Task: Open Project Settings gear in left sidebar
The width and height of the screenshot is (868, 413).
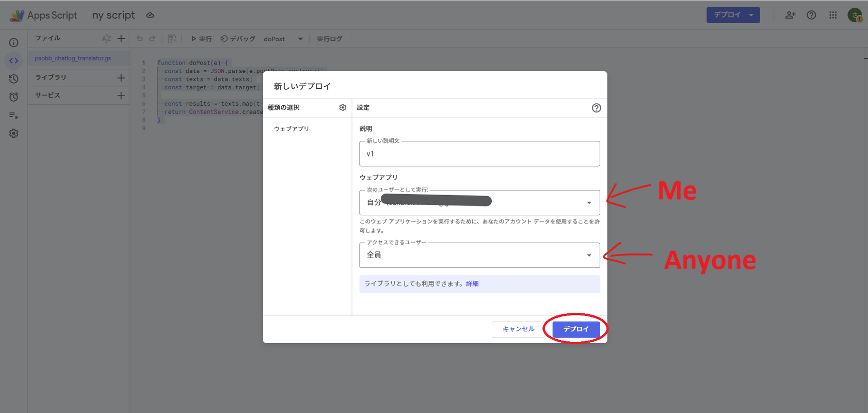Action: point(14,133)
